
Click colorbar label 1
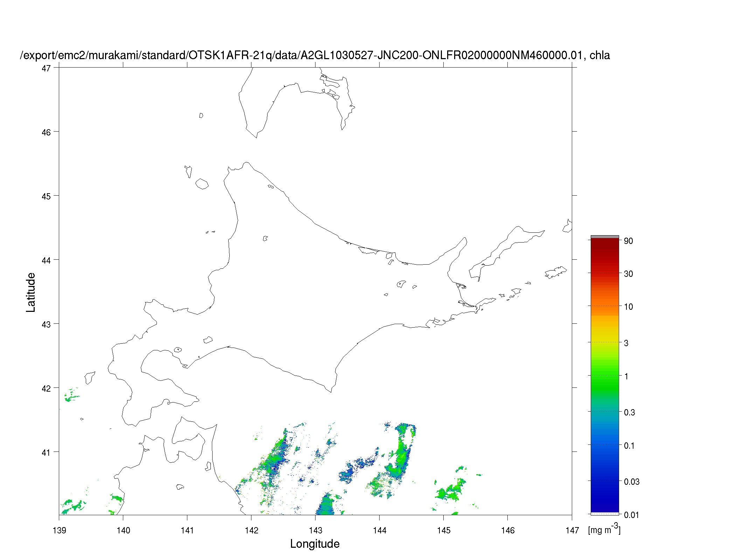(626, 376)
